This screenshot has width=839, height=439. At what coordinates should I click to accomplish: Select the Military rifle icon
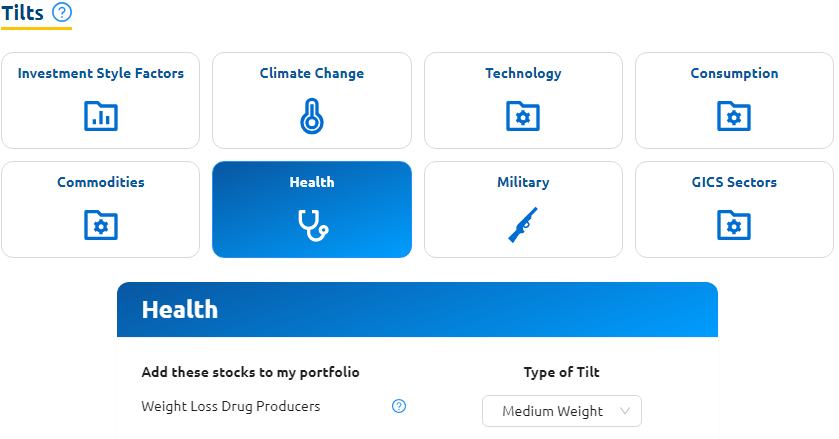click(x=523, y=225)
